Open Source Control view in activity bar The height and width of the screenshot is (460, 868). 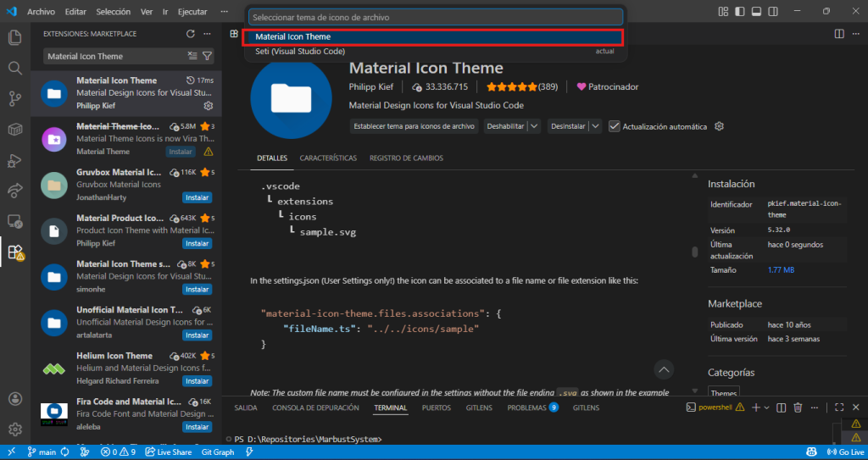(x=15, y=99)
